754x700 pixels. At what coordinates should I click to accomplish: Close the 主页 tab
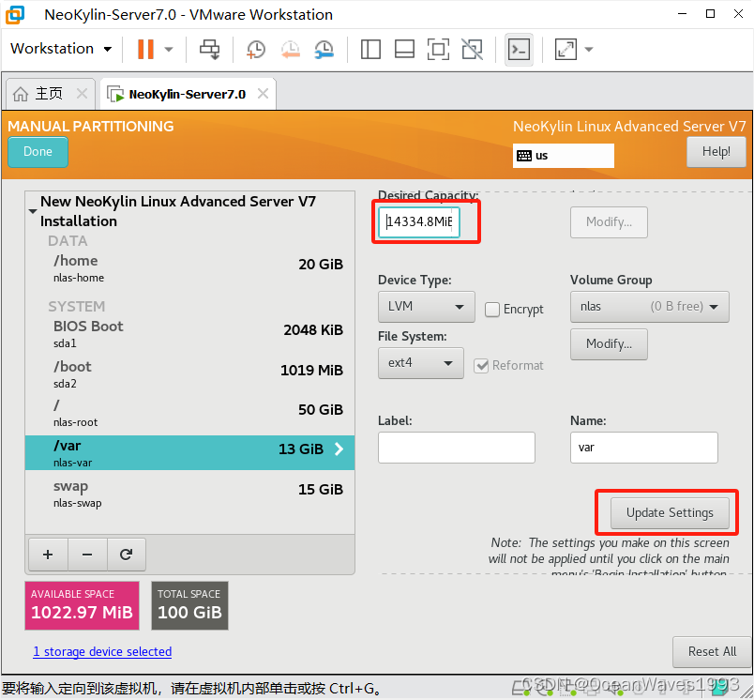[83, 93]
